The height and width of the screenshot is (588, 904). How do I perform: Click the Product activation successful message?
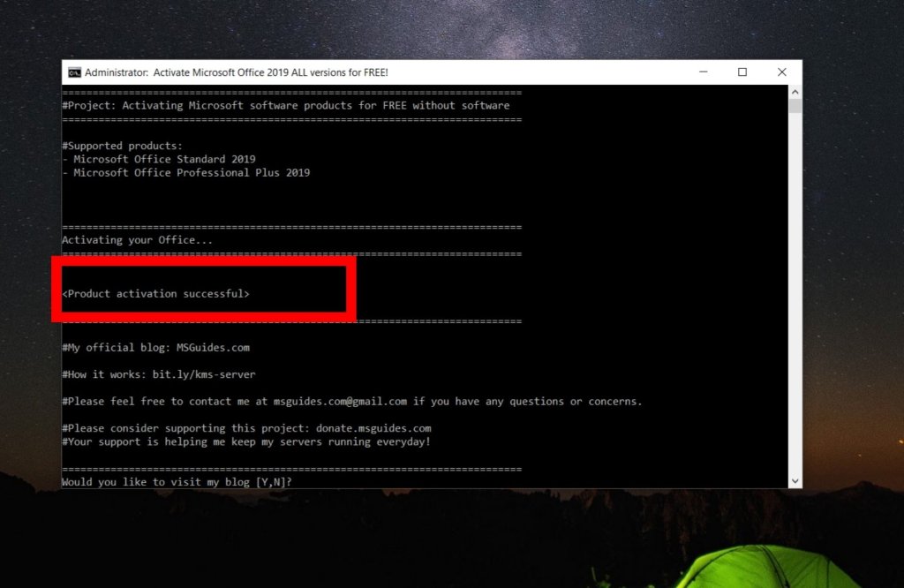click(157, 293)
